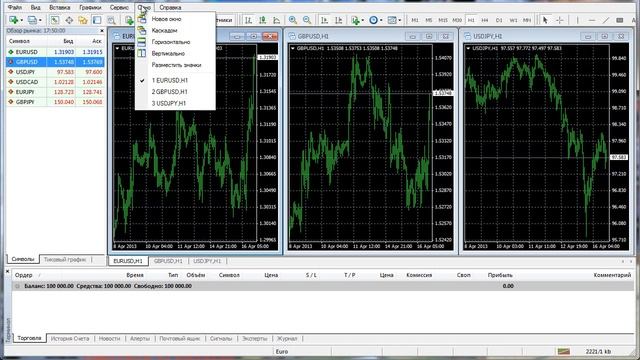The width and height of the screenshot is (640, 360).
Task: Open the Periods dropdown arrow
Action: coord(381,20)
